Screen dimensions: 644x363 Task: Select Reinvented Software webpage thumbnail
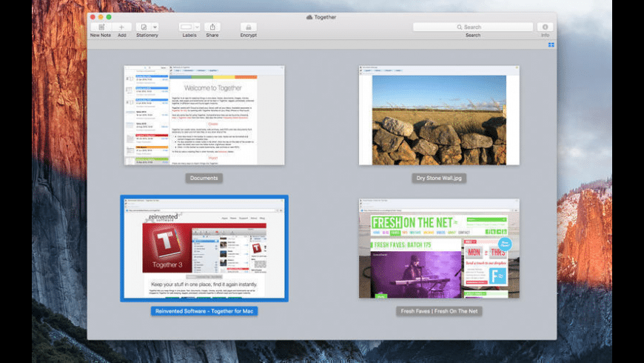204,248
